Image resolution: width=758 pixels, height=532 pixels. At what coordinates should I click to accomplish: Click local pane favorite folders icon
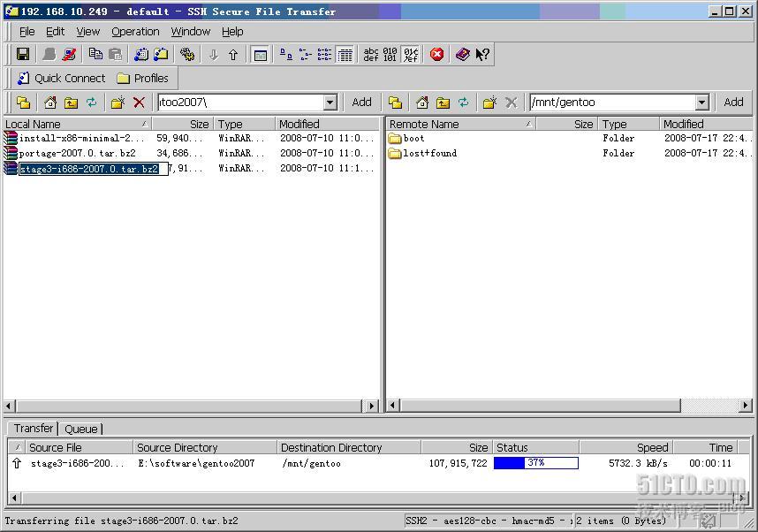pyautogui.click(x=23, y=103)
